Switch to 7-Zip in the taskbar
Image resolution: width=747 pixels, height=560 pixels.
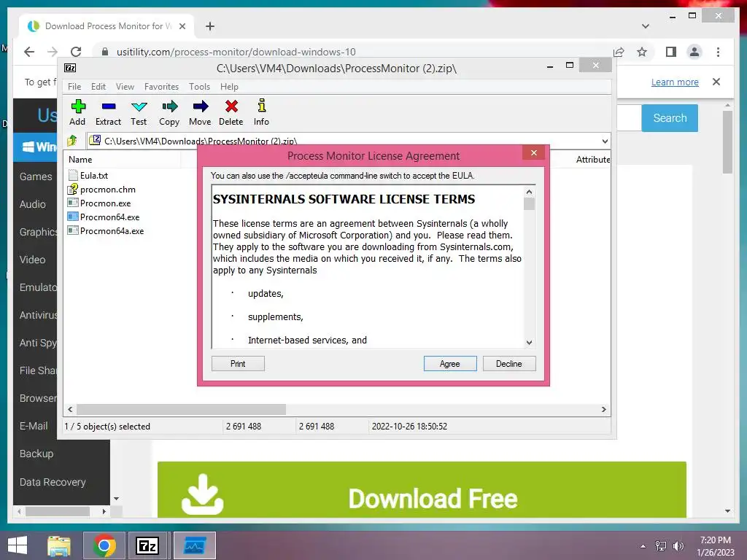(147, 545)
